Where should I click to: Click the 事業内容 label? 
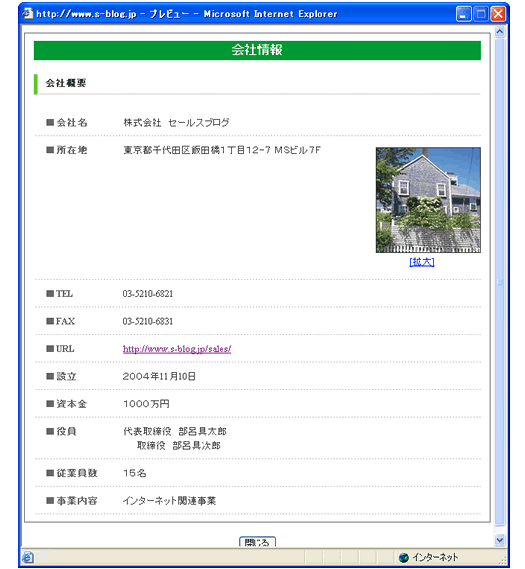(x=77, y=501)
